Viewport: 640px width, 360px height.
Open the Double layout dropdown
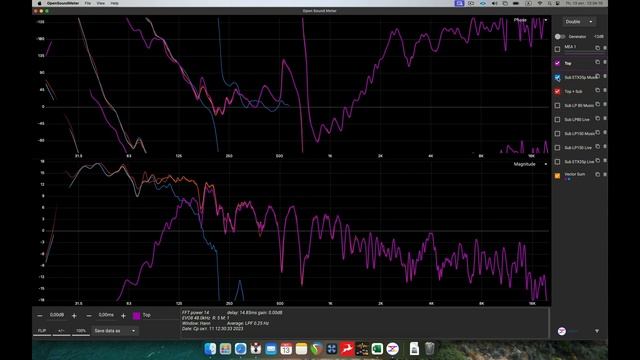578,22
